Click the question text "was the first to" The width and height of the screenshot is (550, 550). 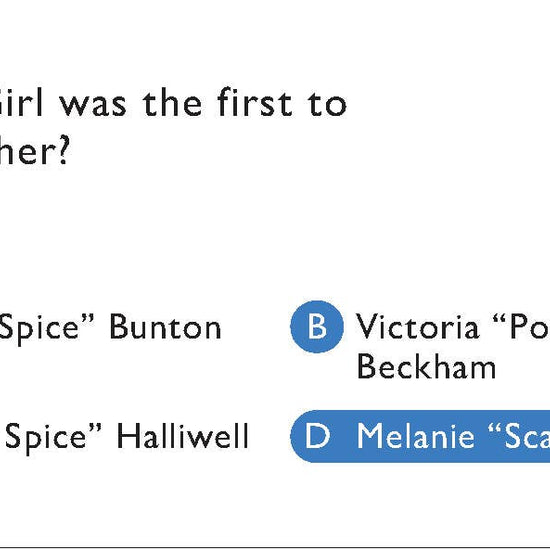tap(203, 103)
